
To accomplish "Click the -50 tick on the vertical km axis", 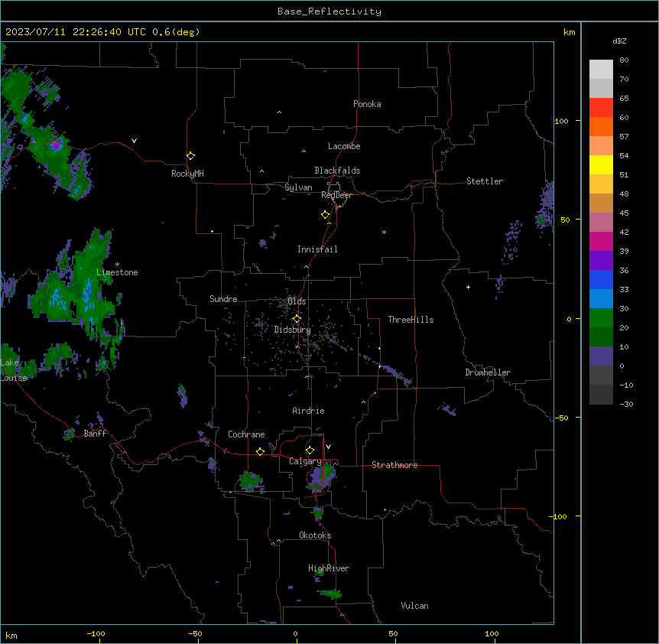I will 561,418.
